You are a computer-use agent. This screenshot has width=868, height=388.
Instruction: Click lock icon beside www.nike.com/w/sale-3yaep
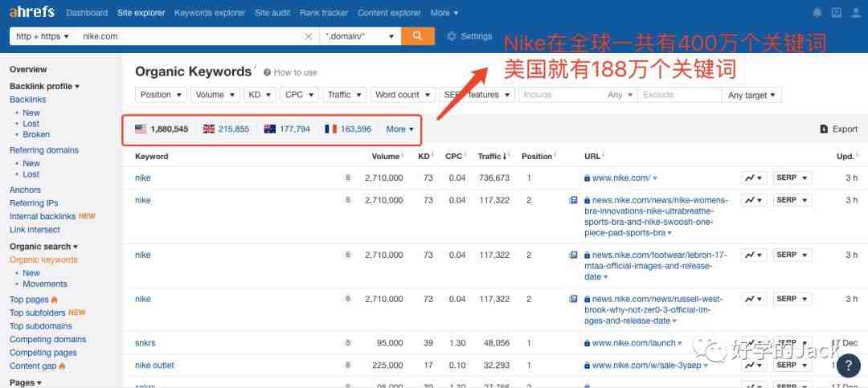(x=588, y=366)
